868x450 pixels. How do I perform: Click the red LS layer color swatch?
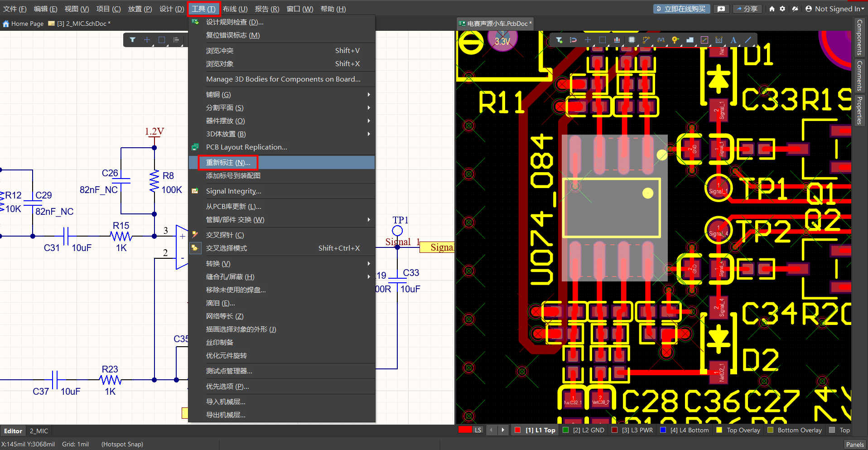coord(465,430)
